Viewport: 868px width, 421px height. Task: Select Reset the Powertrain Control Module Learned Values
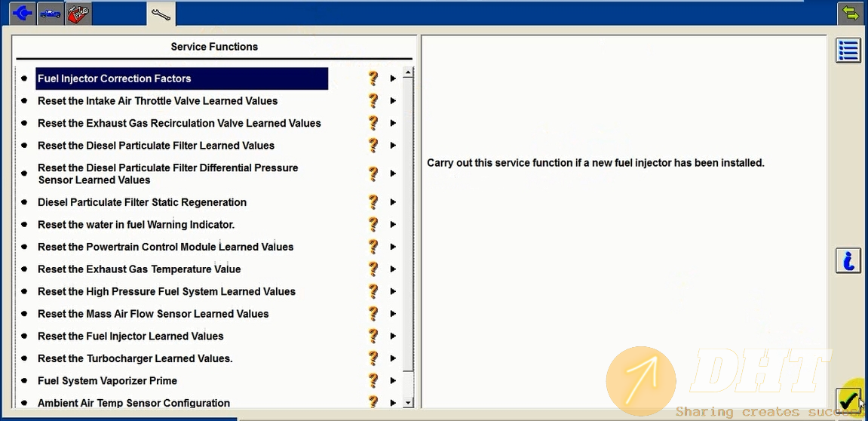point(165,247)
